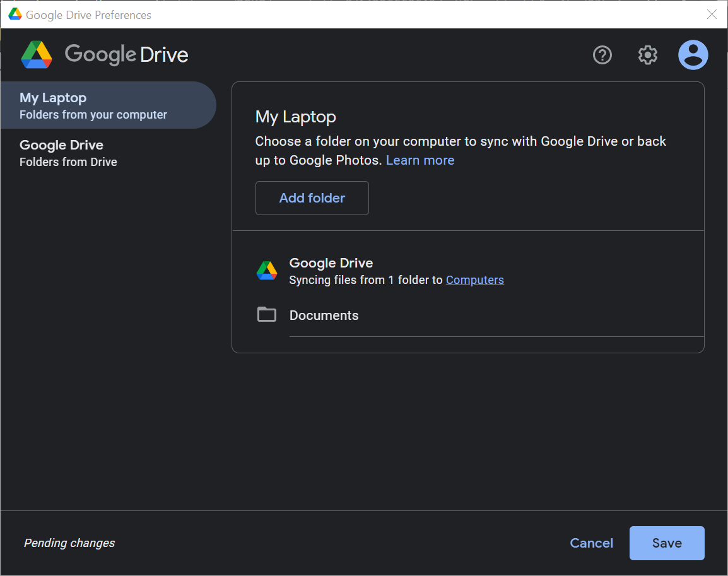Click the Drive icon in title bar

(15, 15)
